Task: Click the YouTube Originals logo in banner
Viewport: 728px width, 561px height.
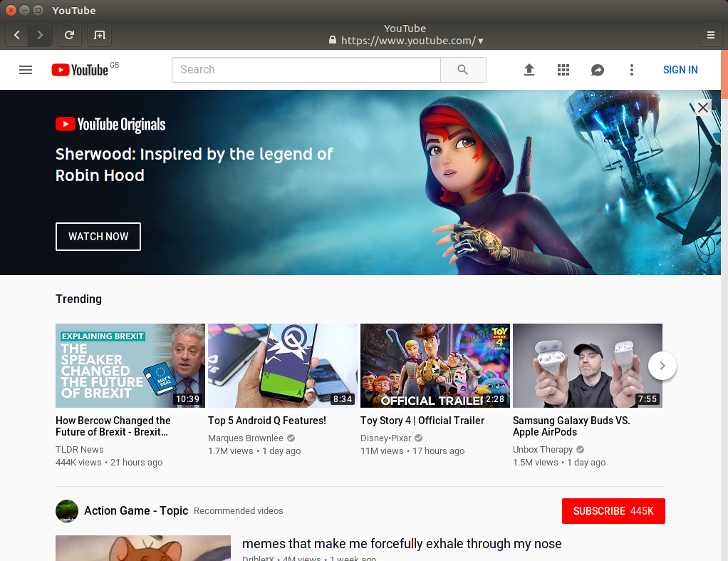Action: click(x=110, y=125)
